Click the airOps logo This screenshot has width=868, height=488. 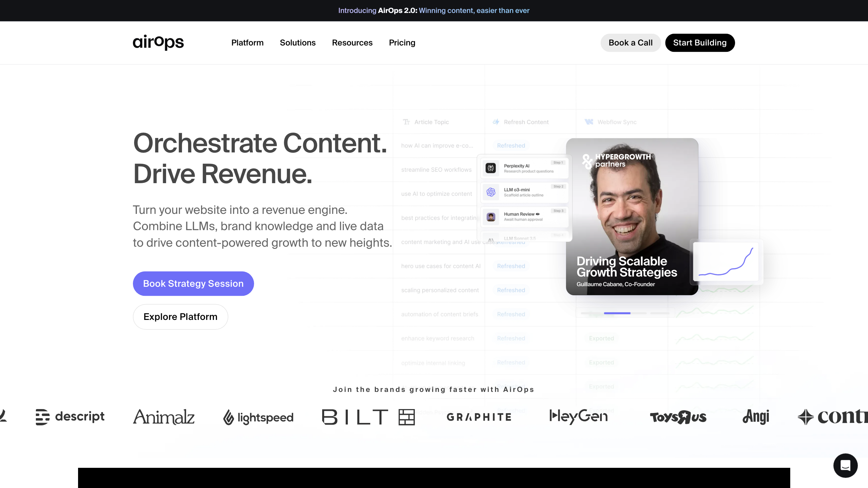pyautogui.click(x=158, y=42)
